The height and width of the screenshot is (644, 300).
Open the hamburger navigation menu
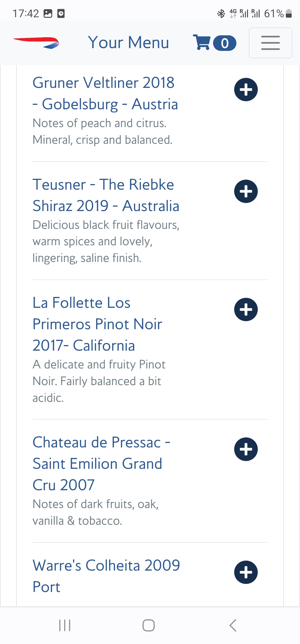tap(270, 43)
